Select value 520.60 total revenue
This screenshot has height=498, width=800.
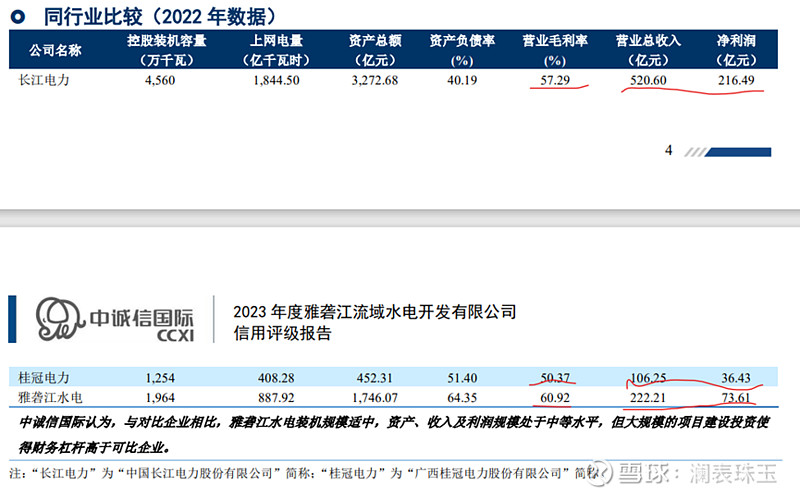(648, 80)
